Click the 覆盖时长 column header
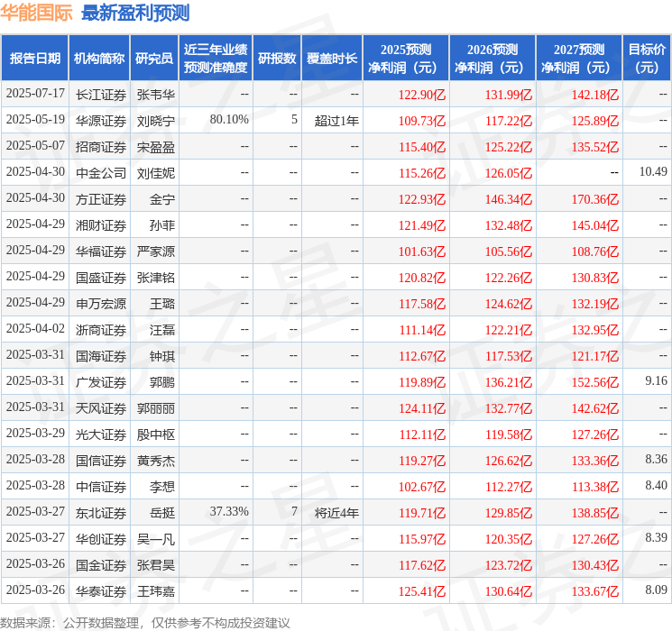Viewport: 672px width, 631px height. [332, 58]
